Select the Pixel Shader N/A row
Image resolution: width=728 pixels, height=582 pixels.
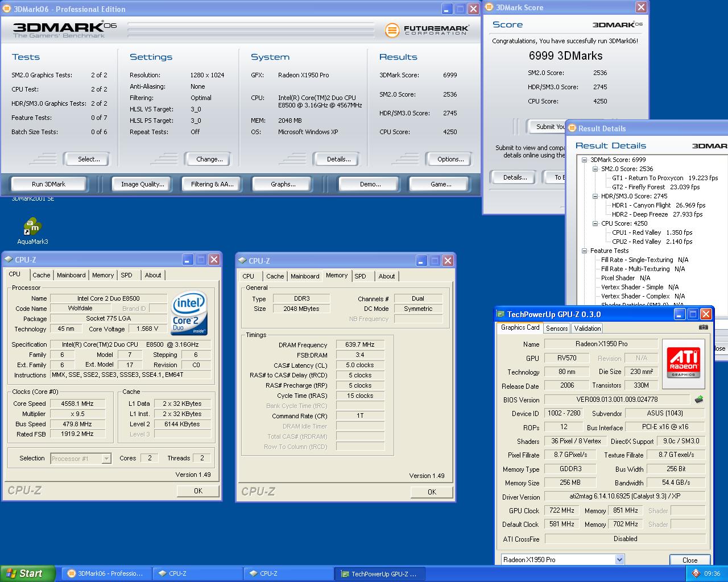click(x=626, y=278)
